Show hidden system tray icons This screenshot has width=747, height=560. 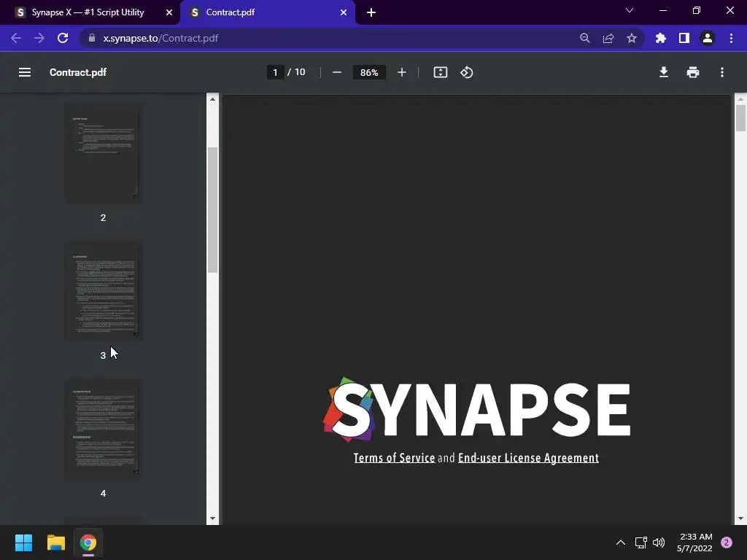coord(620,542)
